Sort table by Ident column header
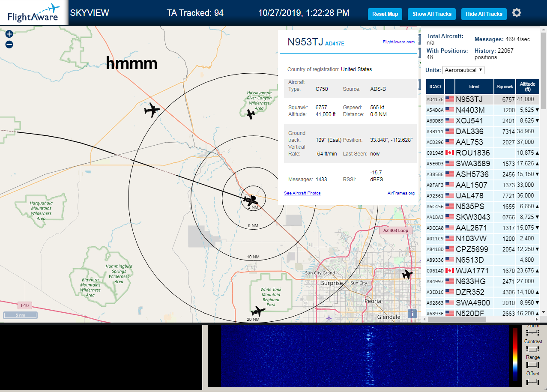The image size is (547, 392). point(474,87)
